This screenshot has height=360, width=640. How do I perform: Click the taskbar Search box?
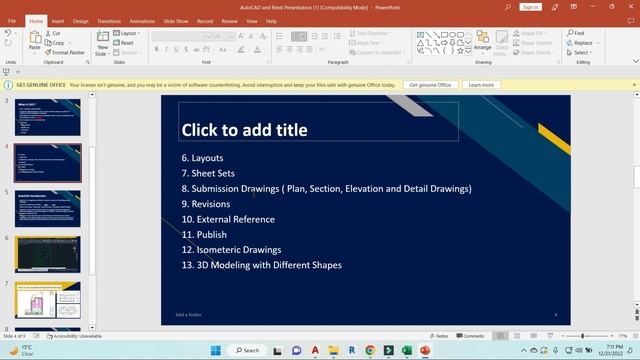pyautogui.click(x=247, y=350)
